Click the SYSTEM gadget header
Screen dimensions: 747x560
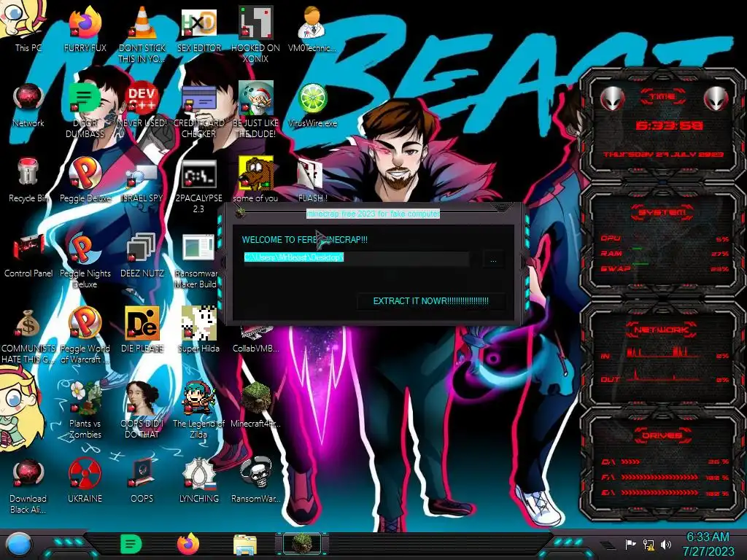(662, 212)
